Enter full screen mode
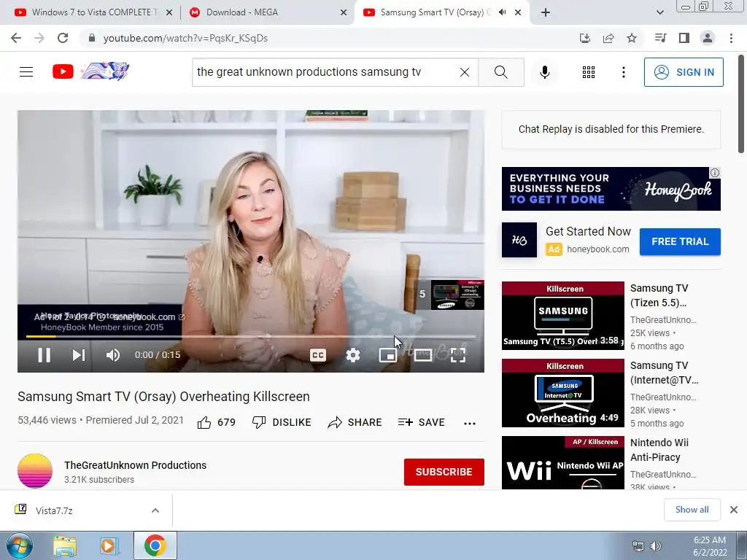 [458, 355]
